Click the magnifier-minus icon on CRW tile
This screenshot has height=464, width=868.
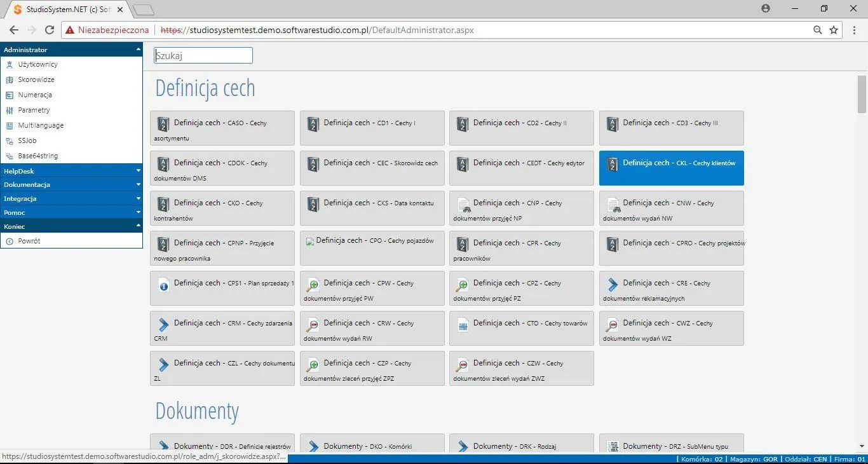[x=313, y=324]
